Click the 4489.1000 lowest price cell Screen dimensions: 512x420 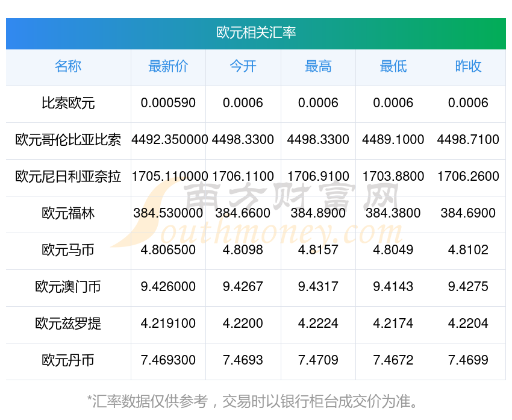(393, 140)
